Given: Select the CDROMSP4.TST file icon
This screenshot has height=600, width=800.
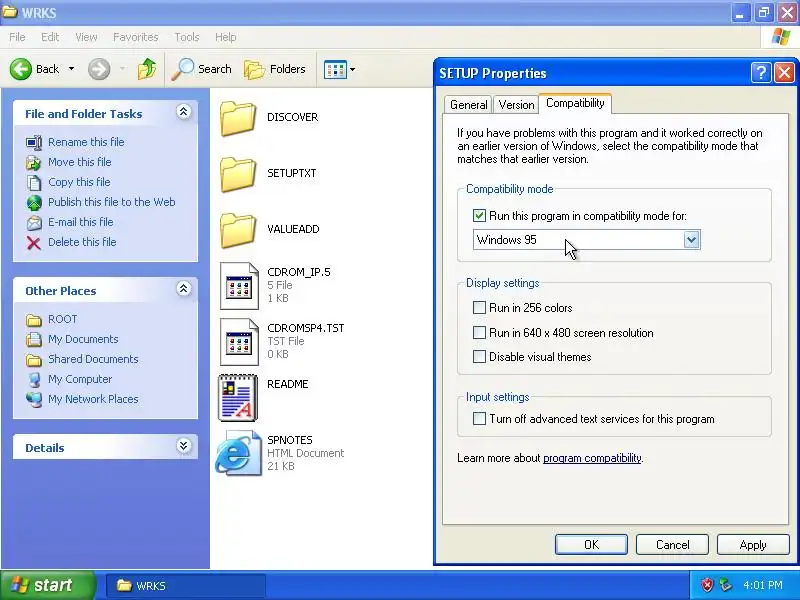Looking at the screenshot, I should point(239,342).
